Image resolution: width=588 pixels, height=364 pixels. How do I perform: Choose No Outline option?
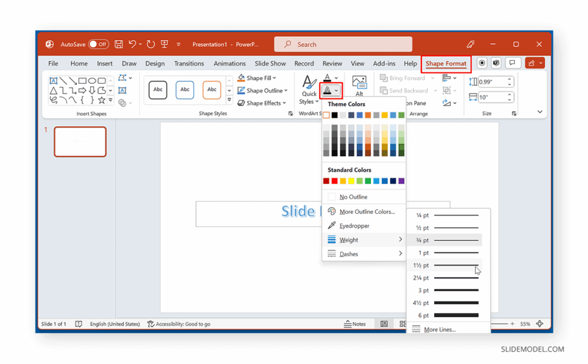[x=363, y=197]
